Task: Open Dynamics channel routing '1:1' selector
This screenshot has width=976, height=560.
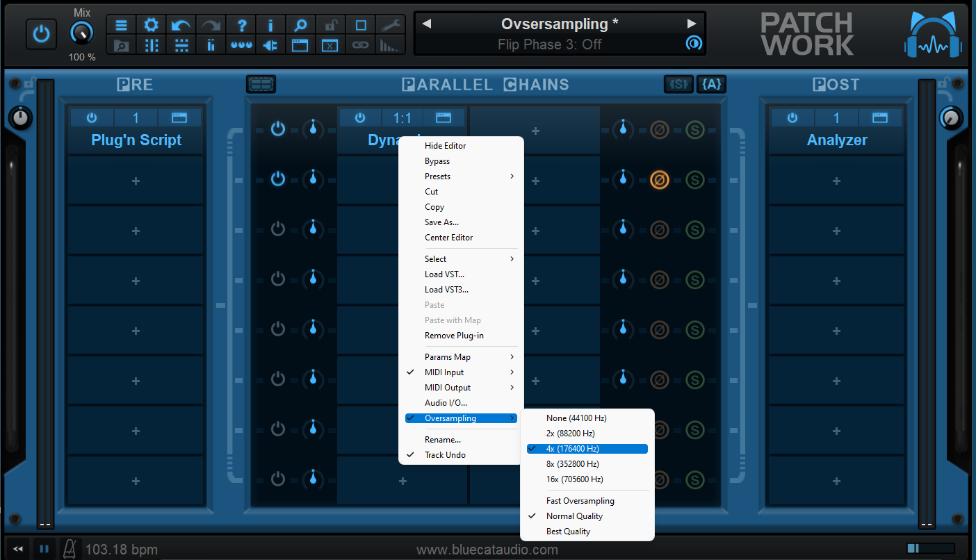Action: [x=402, y=118]
